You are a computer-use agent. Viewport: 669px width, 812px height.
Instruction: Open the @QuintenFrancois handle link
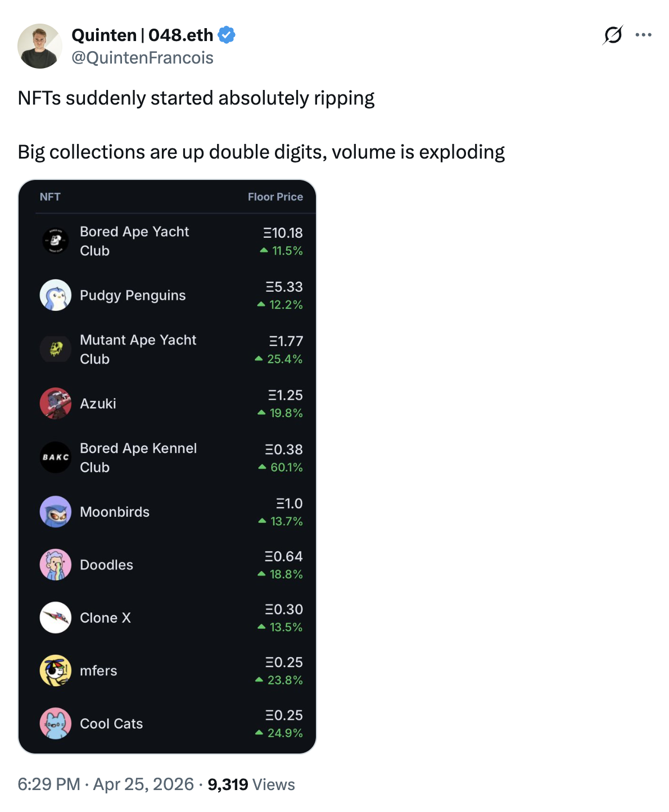(x=142, y=57)
